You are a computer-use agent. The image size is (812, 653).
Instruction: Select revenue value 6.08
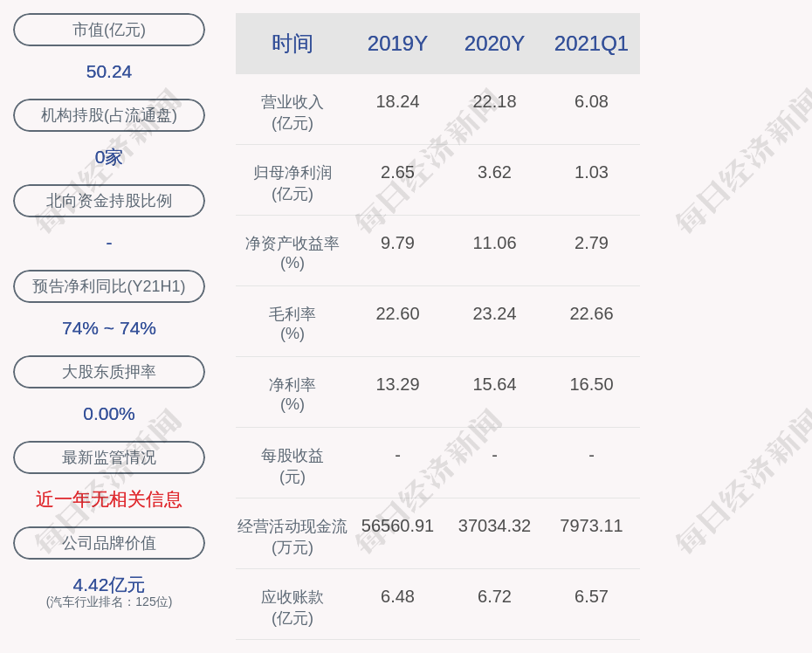pyautogui.click(x=591, y=101)
